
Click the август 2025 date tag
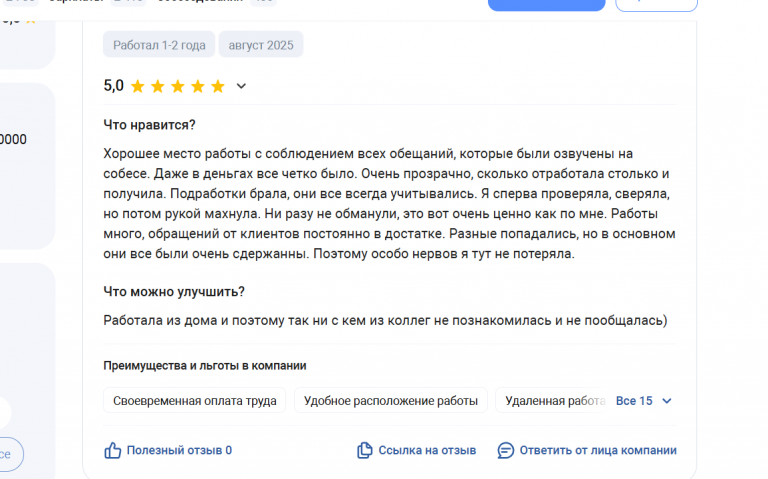point(261,45)
